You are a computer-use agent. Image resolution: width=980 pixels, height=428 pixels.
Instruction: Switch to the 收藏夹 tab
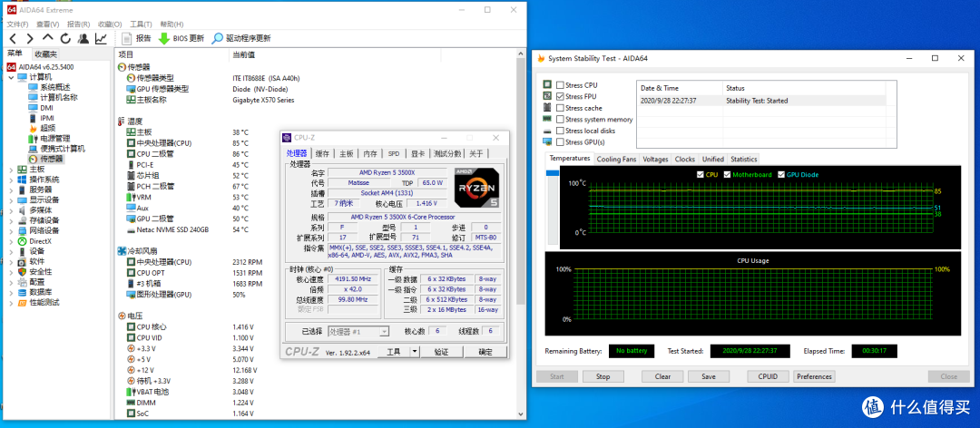45,54
